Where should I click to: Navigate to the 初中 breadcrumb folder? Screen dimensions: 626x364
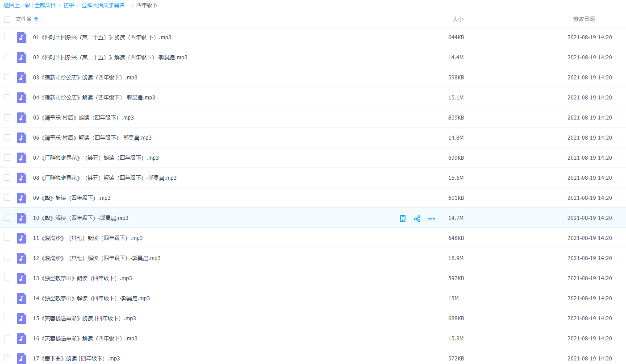pyautogui.click(x=69, y=5)
